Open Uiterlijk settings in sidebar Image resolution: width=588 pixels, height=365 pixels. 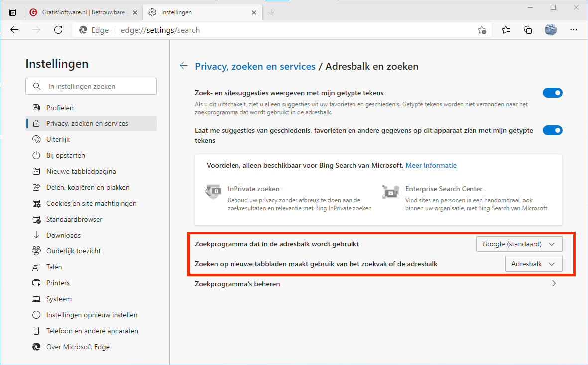point(58,139)
